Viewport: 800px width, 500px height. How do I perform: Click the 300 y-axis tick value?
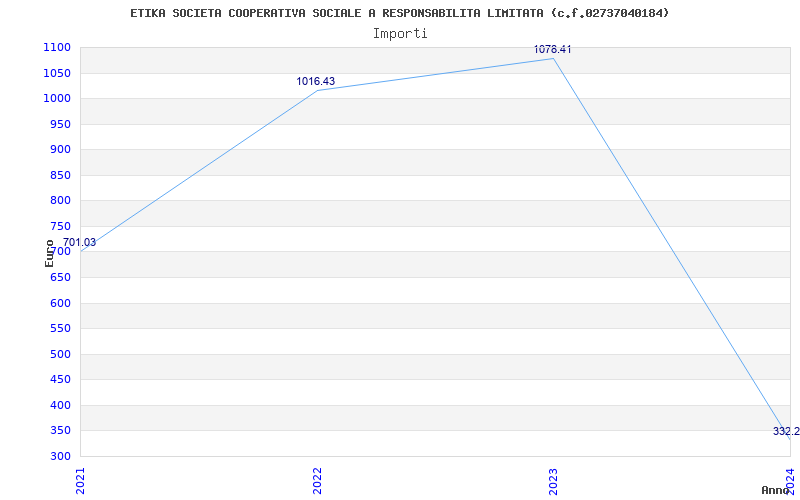coord(63,456)
